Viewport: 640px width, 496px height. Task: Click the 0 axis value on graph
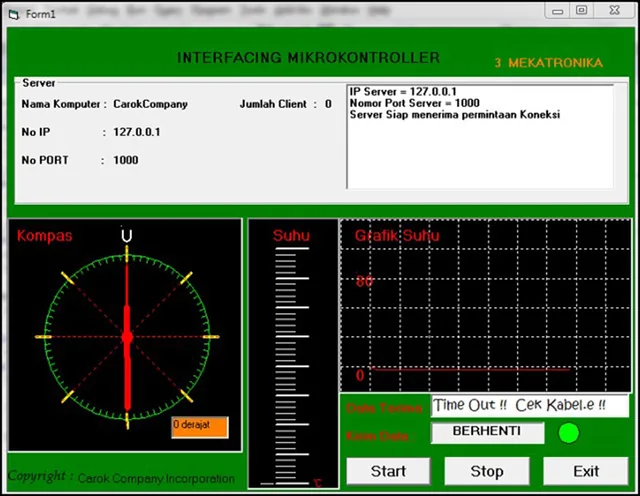click(360, 376)
